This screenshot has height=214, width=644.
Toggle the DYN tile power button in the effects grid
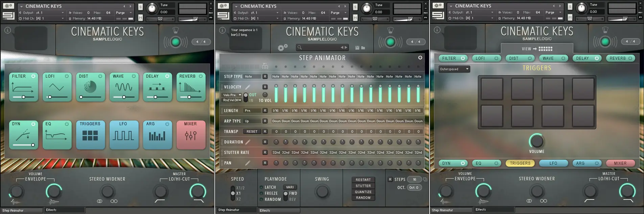pyautogui.click(x=33, y=124)
